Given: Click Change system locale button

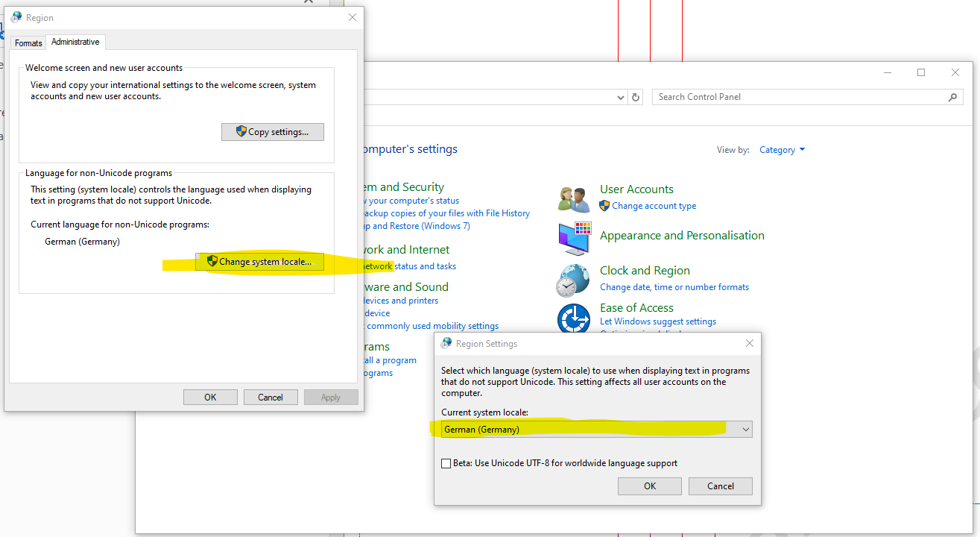Looking at the screenshot, I should pyautogui.click(x=259, y=262).
